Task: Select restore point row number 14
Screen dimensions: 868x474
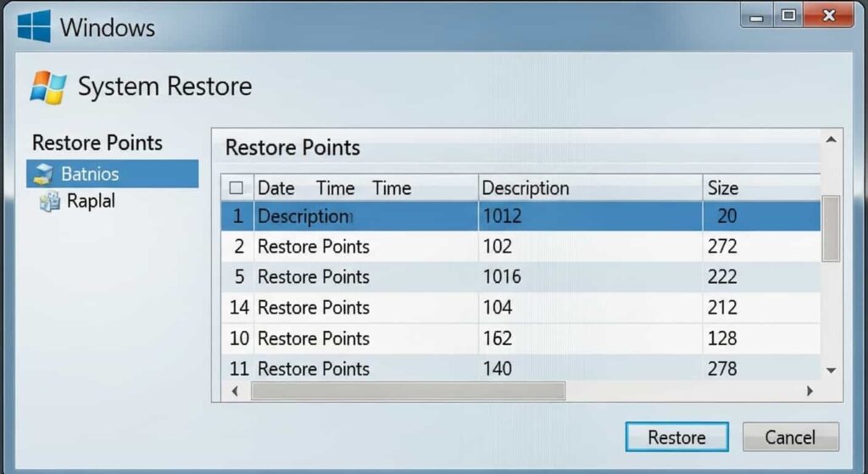Action: pos(520,307)
